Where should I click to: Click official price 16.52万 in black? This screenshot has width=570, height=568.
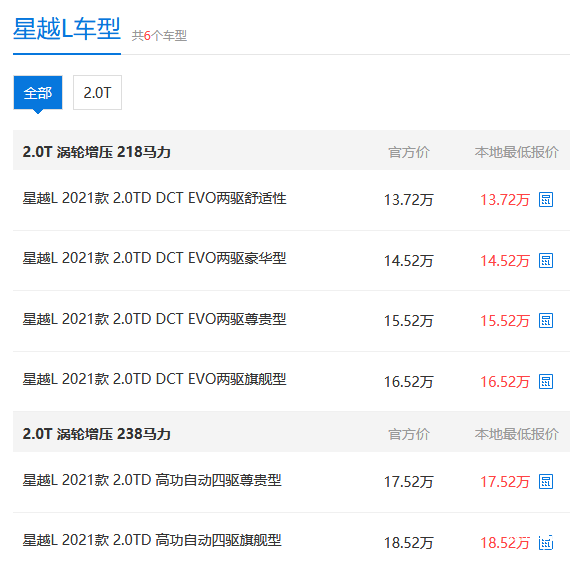[409, 382]
